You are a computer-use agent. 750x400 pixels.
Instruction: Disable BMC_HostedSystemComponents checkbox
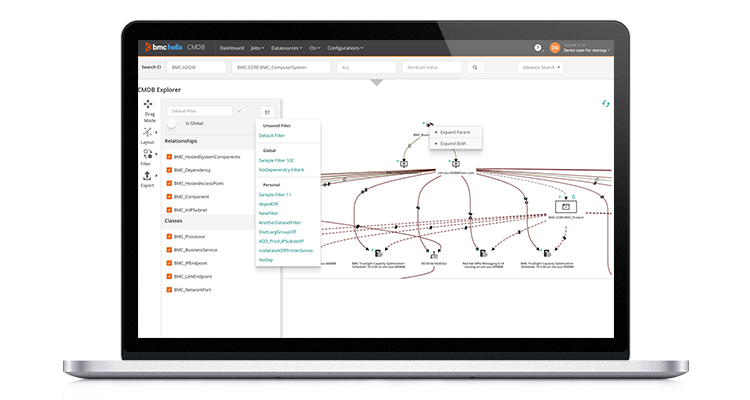[x=170, y=159]
